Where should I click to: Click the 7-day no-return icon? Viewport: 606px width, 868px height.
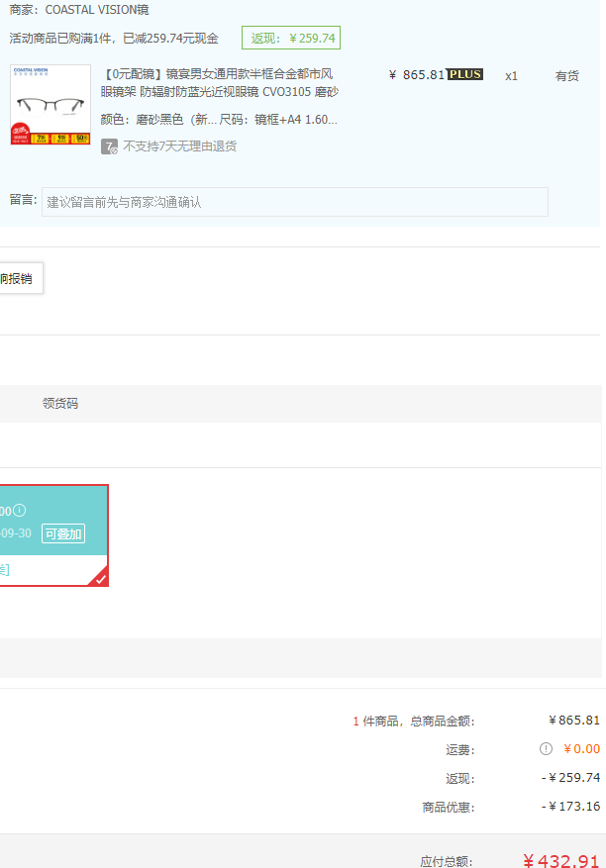coord(109,146)
